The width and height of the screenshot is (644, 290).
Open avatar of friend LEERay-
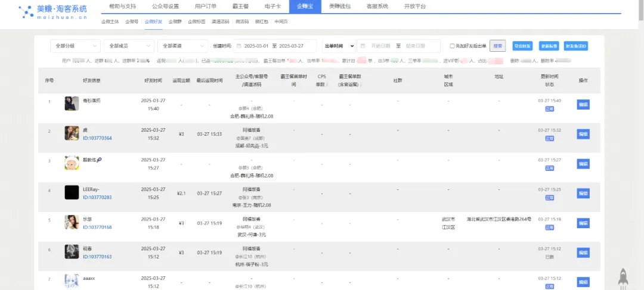tap(72, 192)
